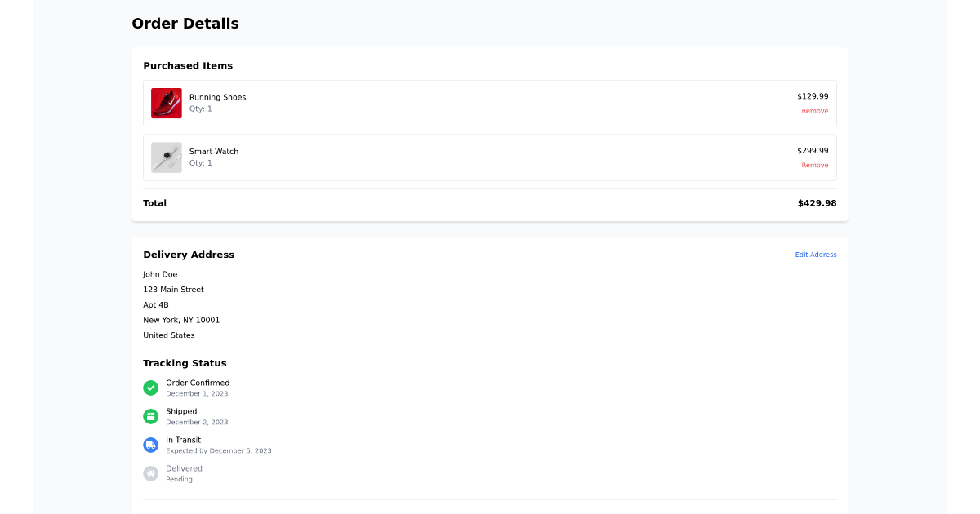Click the green Order Confirmed checkmark icon

pyautogui.click(x=150, y=388)
